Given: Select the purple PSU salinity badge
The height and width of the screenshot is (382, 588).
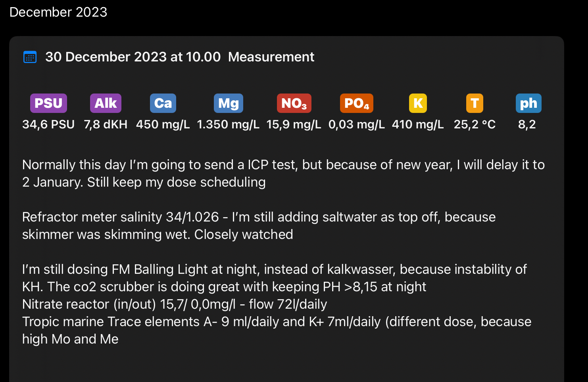Looking at the screenshot, I should pos(48,103).
